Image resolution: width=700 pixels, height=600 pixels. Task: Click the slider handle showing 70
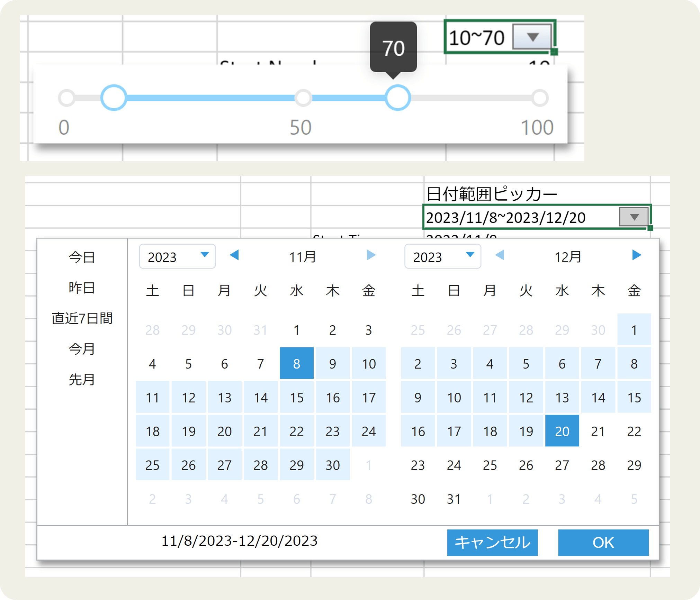tap(398, 98)
